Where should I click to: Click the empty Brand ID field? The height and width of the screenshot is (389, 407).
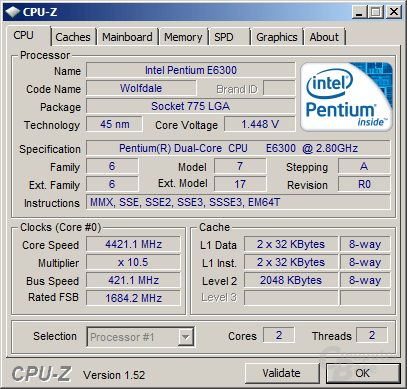point(279,88)
